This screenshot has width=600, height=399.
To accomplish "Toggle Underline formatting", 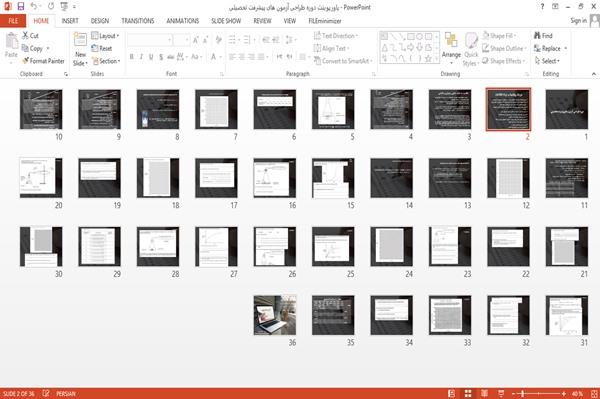I will (x=151, y=57).
